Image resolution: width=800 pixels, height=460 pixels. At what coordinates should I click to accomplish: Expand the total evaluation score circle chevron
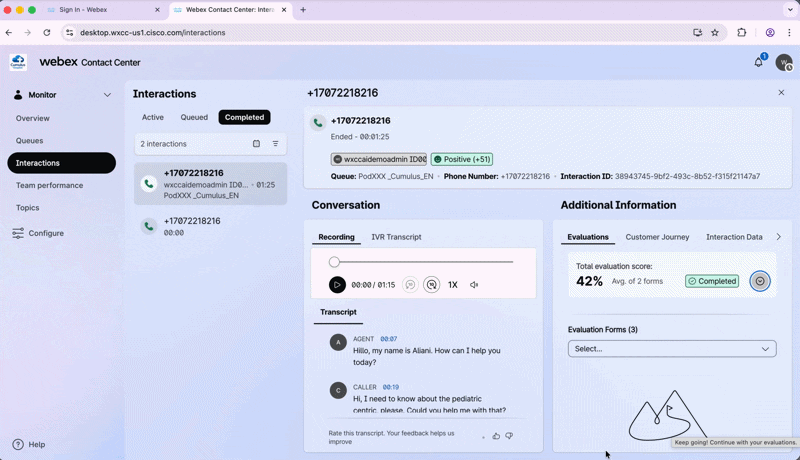tap(760, 281)
